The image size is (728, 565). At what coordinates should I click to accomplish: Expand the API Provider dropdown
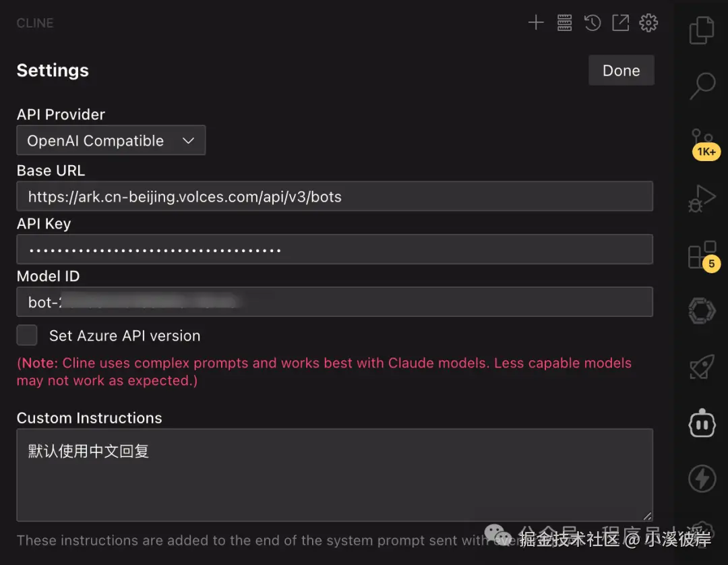[111, 140]
